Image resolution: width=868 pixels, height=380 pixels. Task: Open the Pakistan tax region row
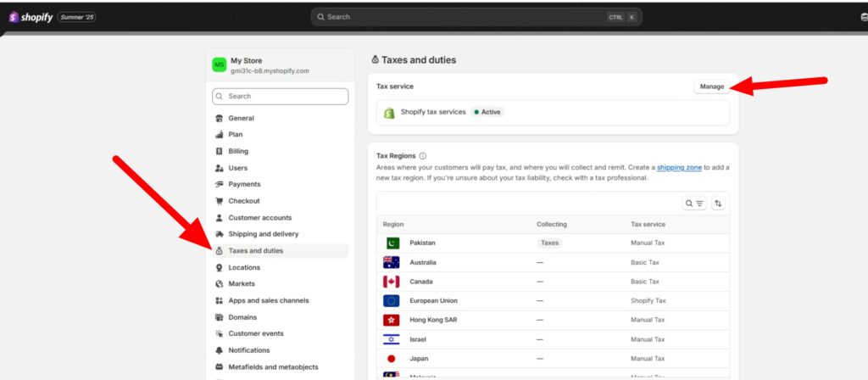click(x=553, y=243)
